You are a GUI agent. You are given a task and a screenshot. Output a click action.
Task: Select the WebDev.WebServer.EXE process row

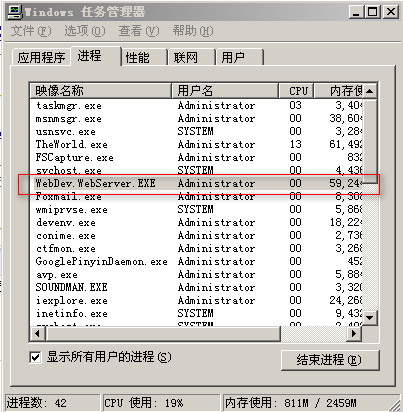click(196, 184)
